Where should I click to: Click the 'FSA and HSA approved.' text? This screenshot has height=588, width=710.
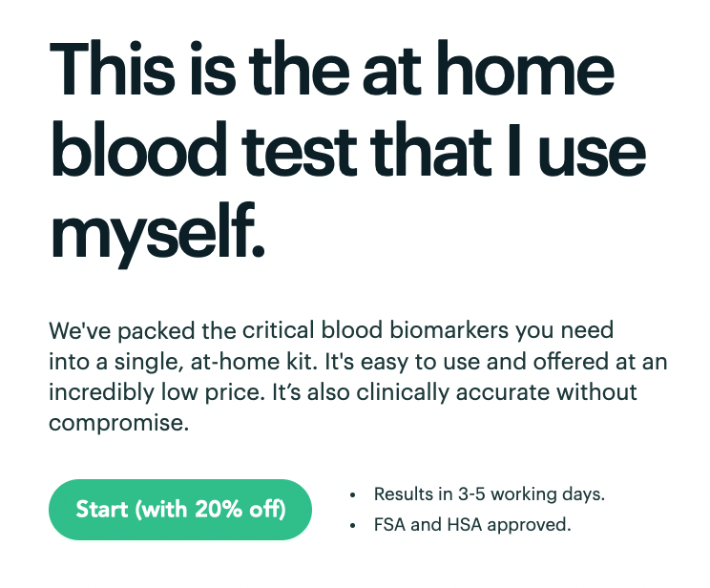472,525
